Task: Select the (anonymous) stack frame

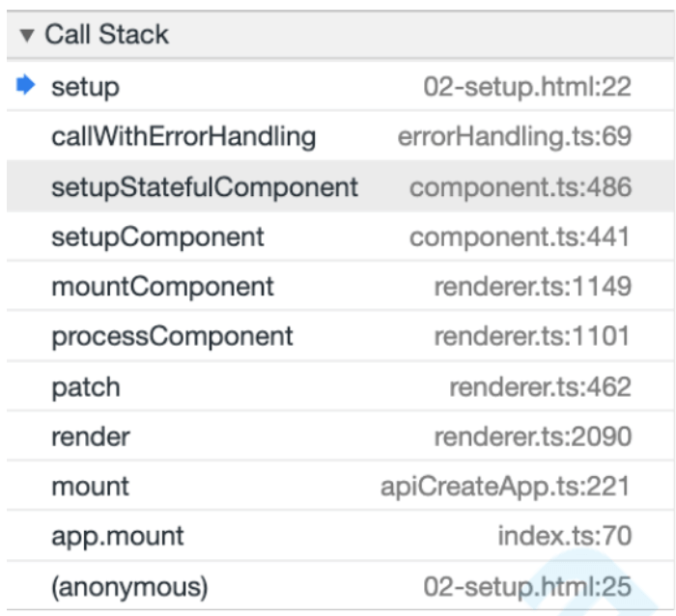Action: point(129,586)
